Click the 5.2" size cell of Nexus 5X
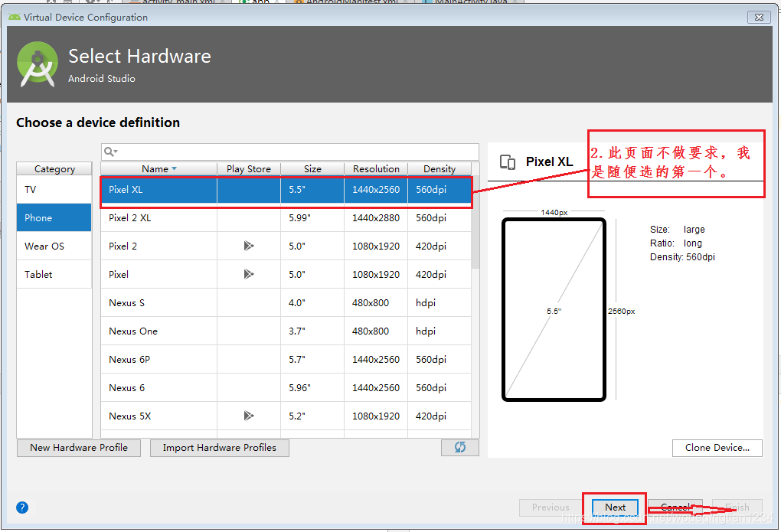 click(312, 416)
